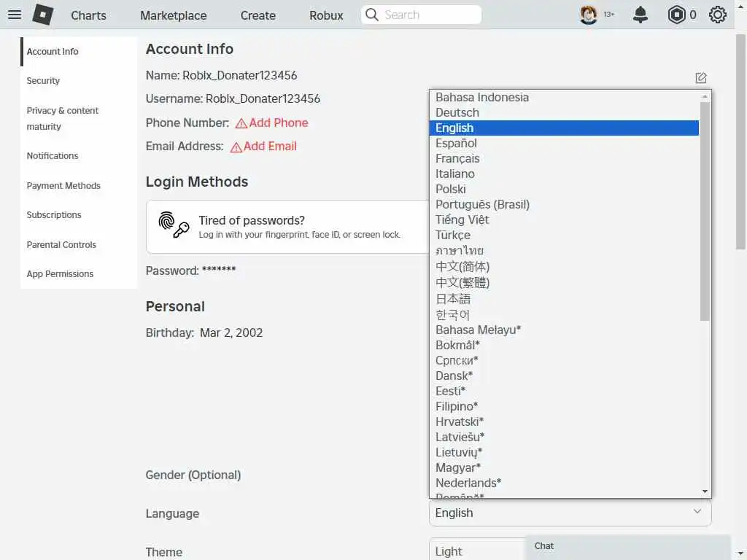Choose Eesti* language option

tap(564, 391)
